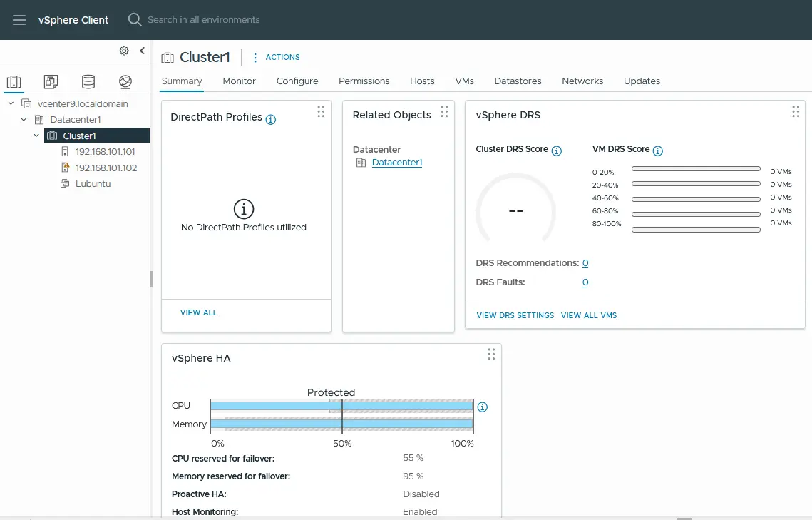Open the DRS Faults count link
The height and width of the screenshot is (520, 812).
585,282
